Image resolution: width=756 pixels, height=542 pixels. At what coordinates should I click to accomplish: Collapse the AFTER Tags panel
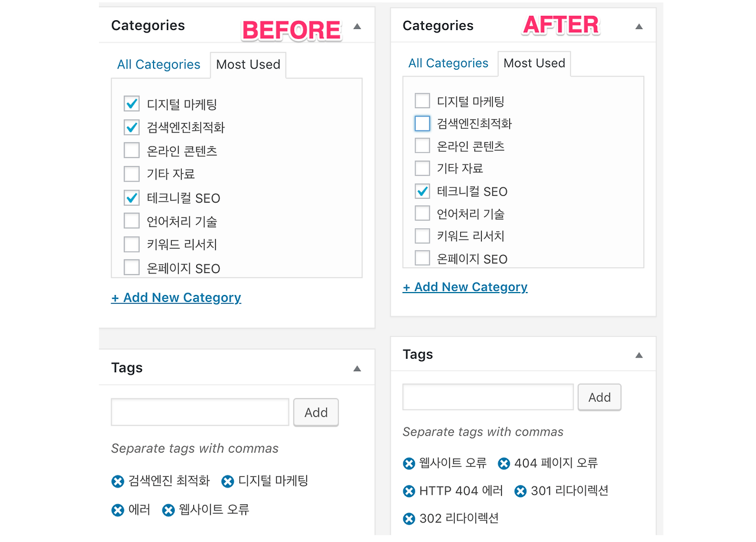click(638, 355)
